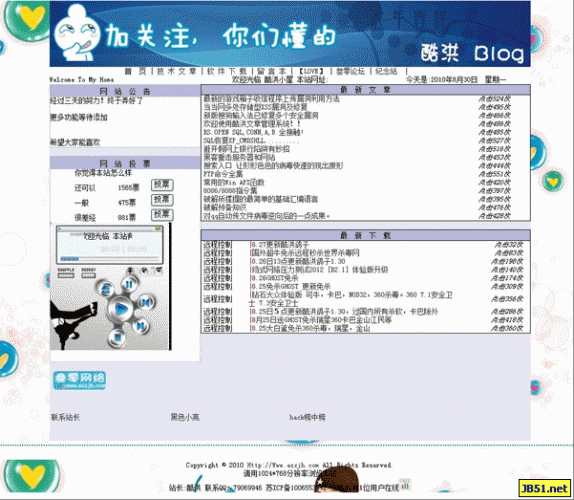Screen dimensions: 574x500
Task: Vote for 还可以 option
Action: [x=162, y=185]
